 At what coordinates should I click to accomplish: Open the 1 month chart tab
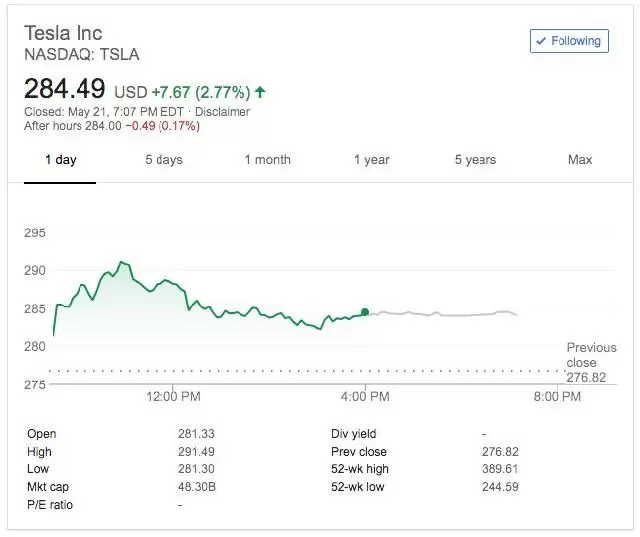coord(267,160)
